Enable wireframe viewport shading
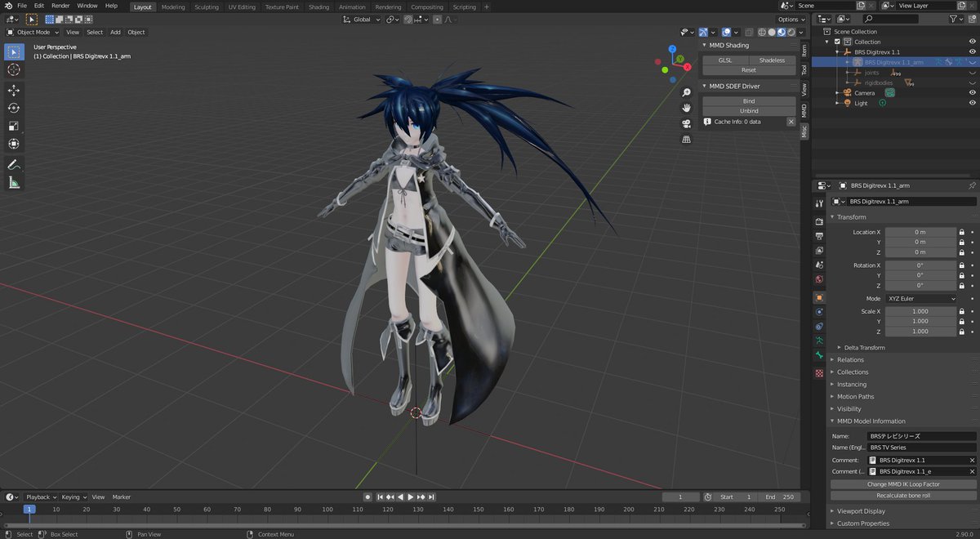Screen dimensions: 980x539 (762, 32)
